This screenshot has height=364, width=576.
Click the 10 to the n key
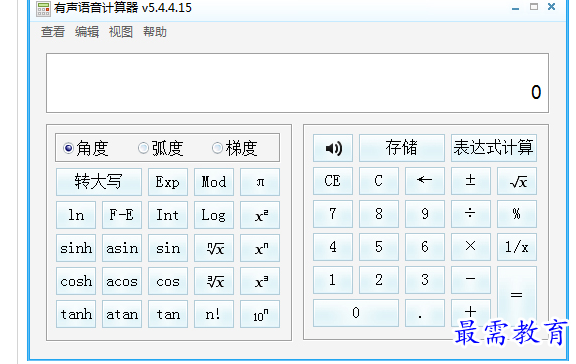(260, 314)
